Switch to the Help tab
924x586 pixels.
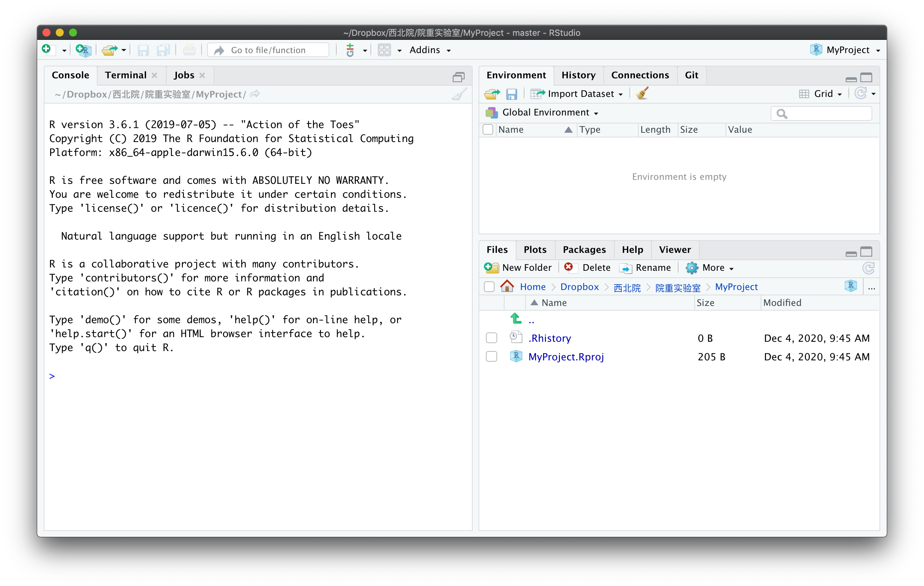click(632, 250)
